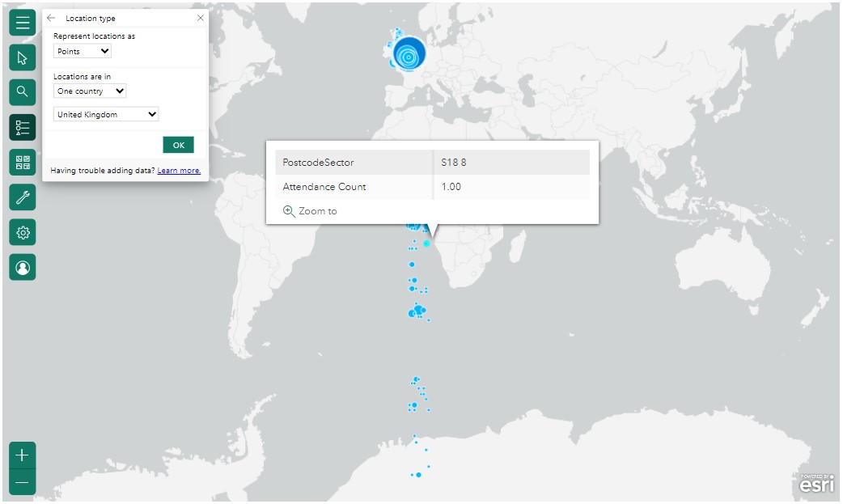843x504 pixels.
Task: Activate the selection arrow tool
Action: 22,57
